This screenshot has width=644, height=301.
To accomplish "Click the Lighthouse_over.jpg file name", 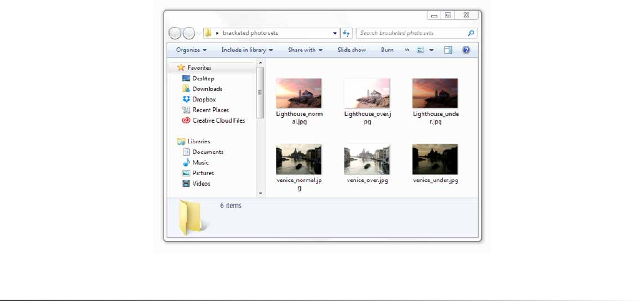I will pyautogui.click(x=367, y=118).
